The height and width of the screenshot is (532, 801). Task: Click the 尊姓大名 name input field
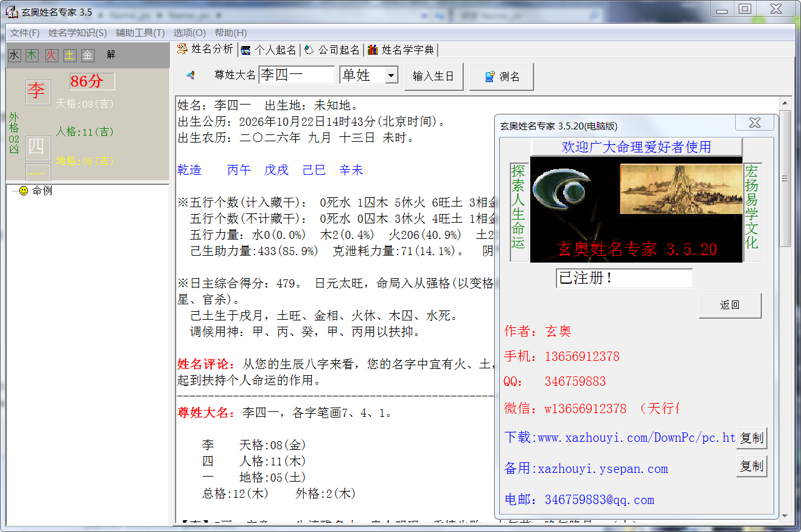tap(297, 75)
